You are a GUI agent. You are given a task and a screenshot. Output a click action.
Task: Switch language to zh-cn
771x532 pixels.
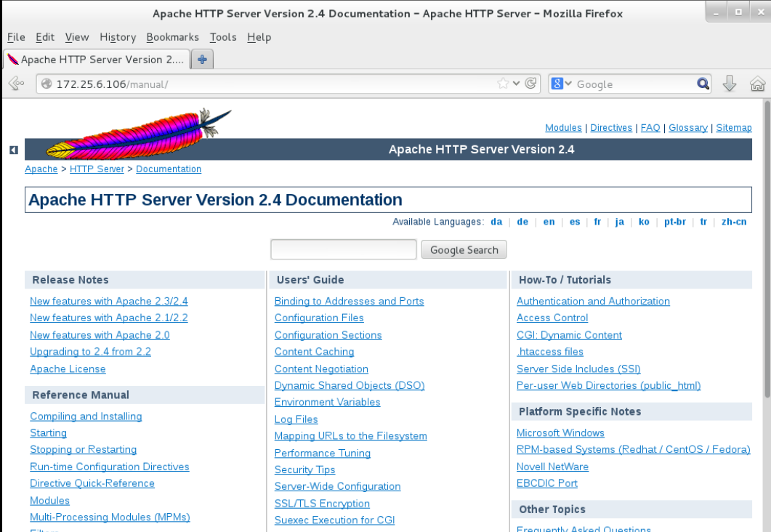click(x=734, y=222)
